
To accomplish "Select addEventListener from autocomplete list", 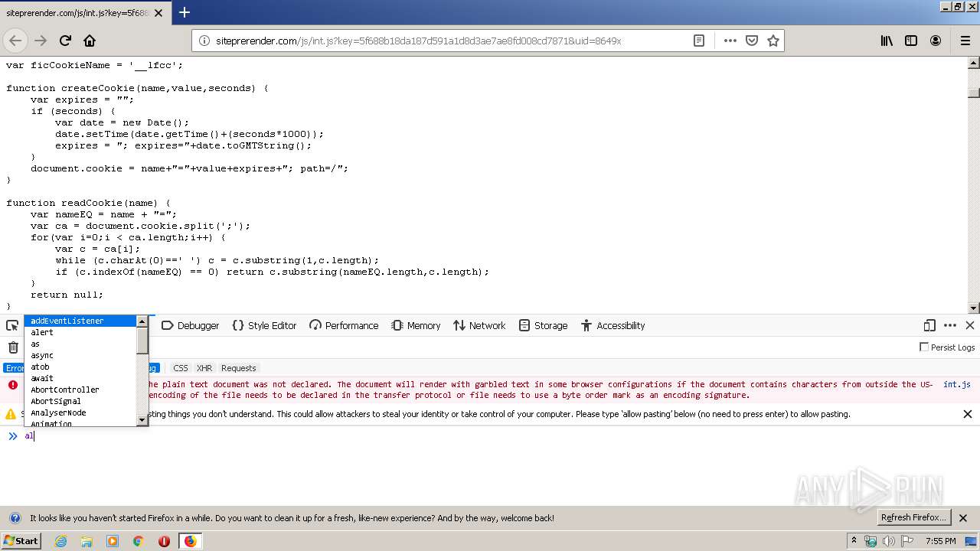I will point(80,321).
